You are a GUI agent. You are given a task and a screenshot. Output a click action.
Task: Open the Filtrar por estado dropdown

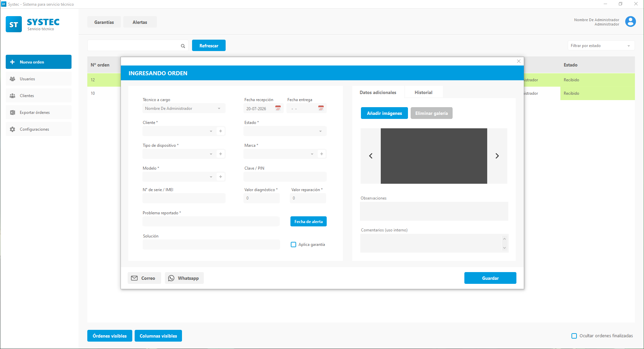[601, 46]
